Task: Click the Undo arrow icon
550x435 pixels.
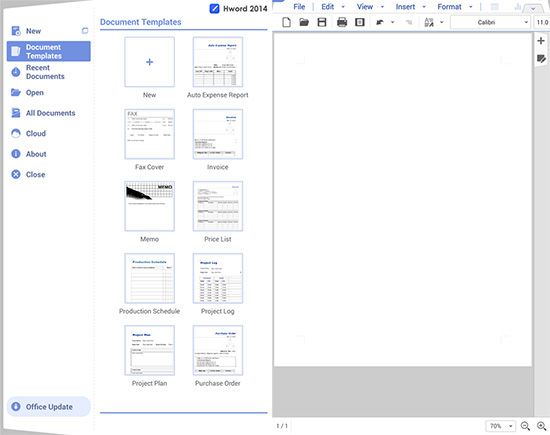Action: click(x=380, y=22)
